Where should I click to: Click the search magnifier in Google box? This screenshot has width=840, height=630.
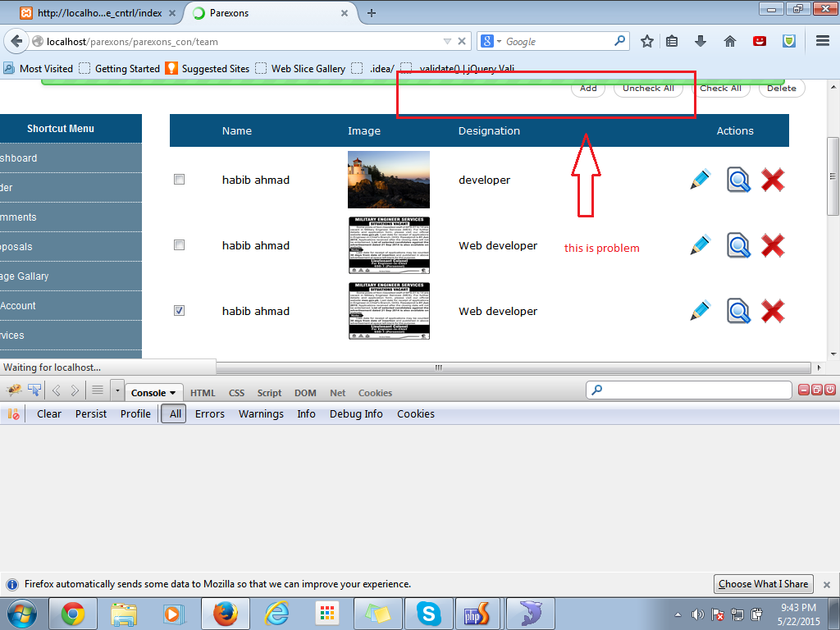click(x=619, y=41)
